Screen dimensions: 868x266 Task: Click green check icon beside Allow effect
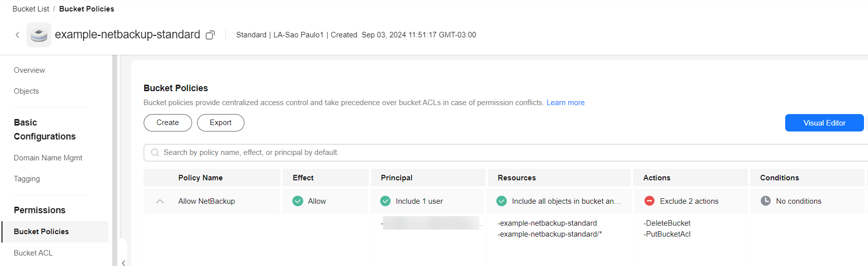(298, 201)
